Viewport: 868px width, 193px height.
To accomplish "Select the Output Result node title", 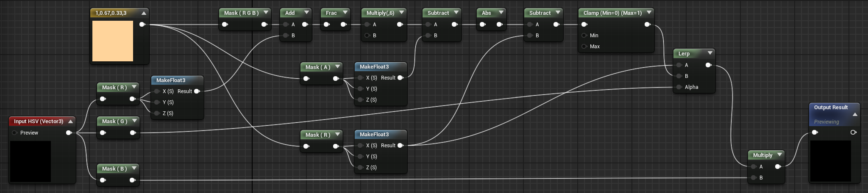I will pyautogui.click(x=831, y=108).
